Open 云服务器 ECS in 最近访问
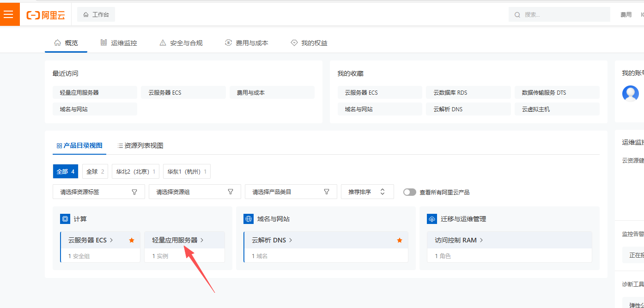 pyautogui.click(x=183, y=92)
